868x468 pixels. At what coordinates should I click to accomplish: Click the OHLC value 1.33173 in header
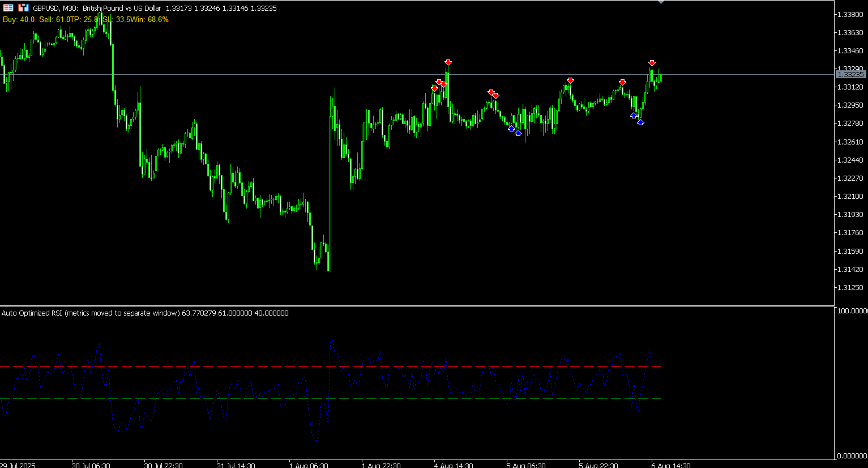pos(178,8)
